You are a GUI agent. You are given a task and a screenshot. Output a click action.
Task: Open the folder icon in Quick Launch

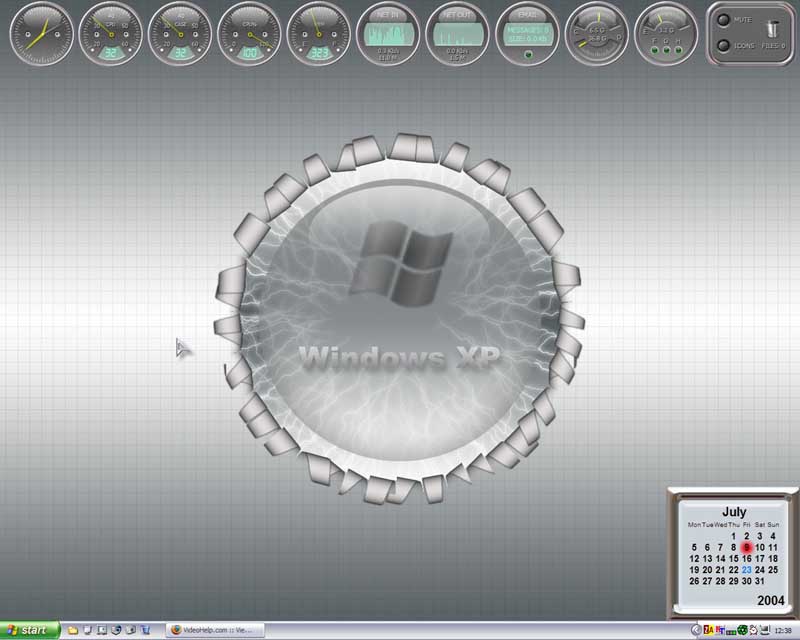point(73,630)
